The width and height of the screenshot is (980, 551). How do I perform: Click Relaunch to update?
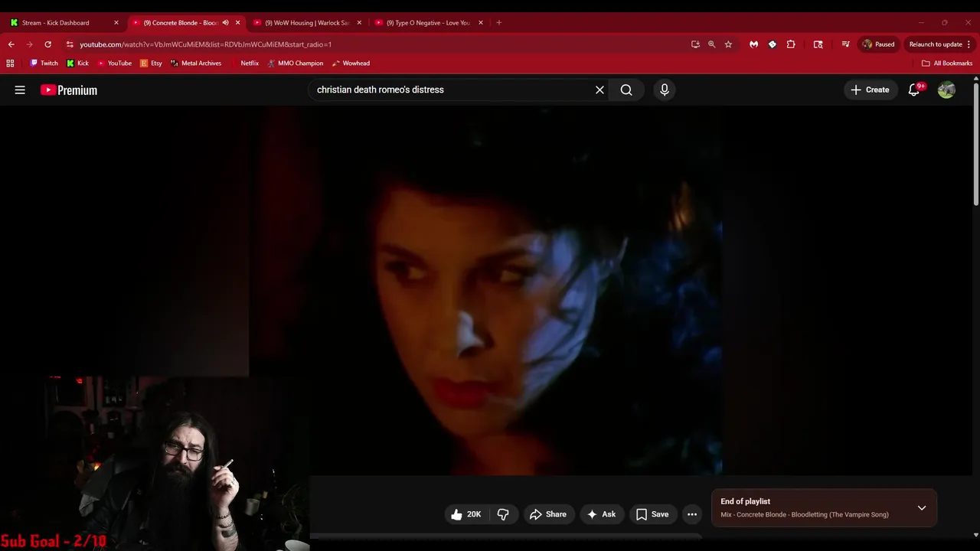point(936,44)
